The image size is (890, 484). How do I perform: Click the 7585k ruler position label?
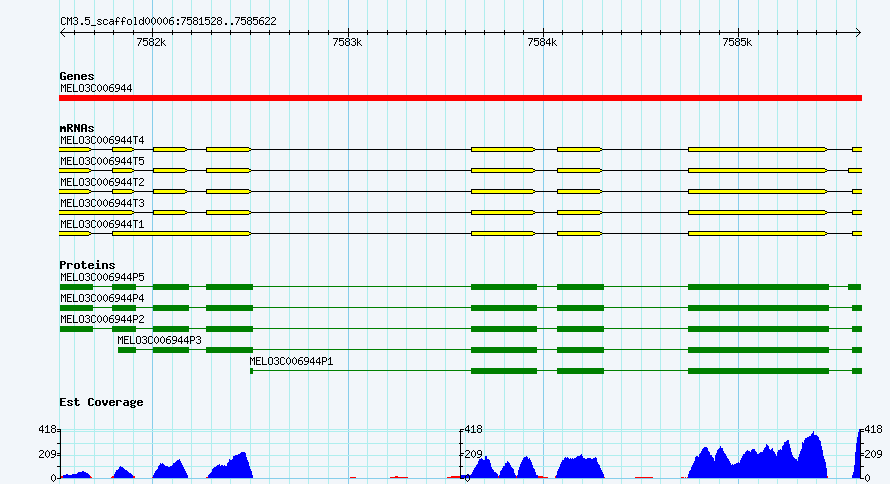pyautogui.click(x=737, y=43)
